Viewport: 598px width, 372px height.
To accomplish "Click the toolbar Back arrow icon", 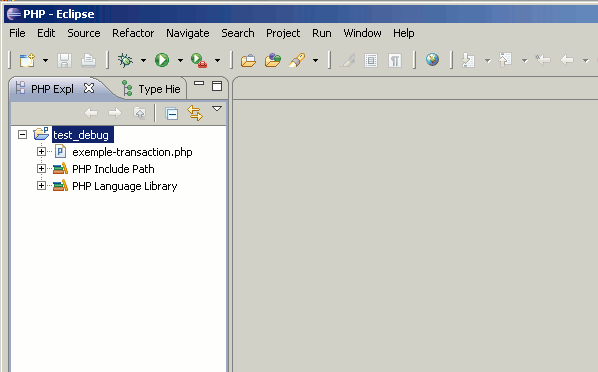I will click(567, 60).
